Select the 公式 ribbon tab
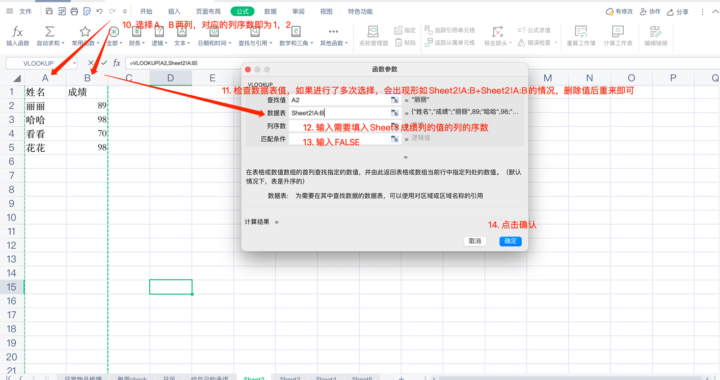 pos(242,11)
